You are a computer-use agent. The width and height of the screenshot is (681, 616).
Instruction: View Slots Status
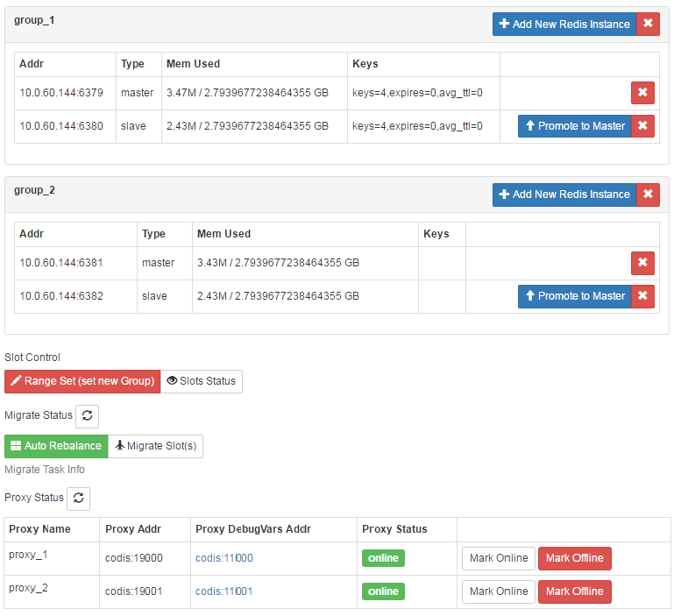pos(202,381)
